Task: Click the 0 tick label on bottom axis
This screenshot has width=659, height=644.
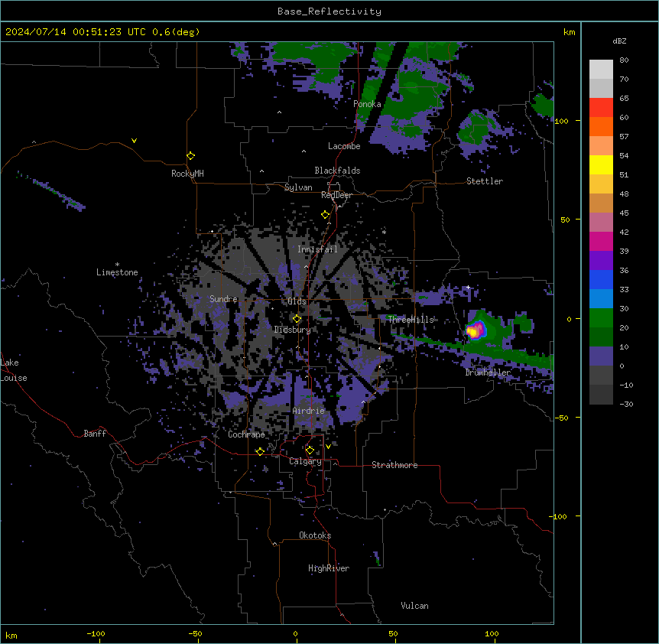Action: pos(295,633)
